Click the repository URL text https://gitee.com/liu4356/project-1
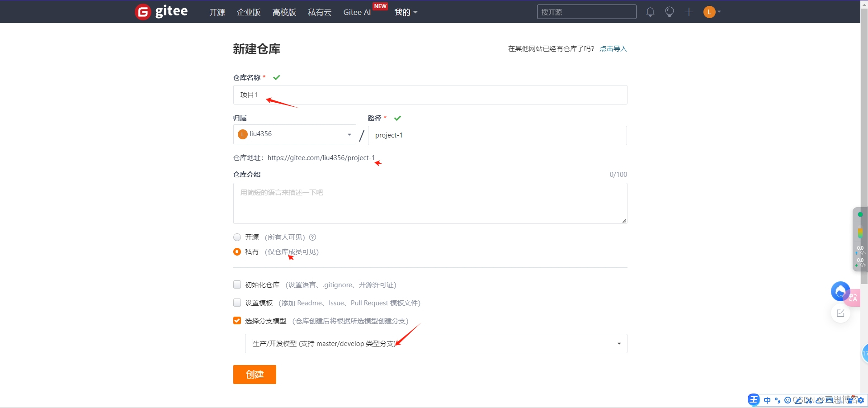The image size is (868, 408). [x=321, y=157]
